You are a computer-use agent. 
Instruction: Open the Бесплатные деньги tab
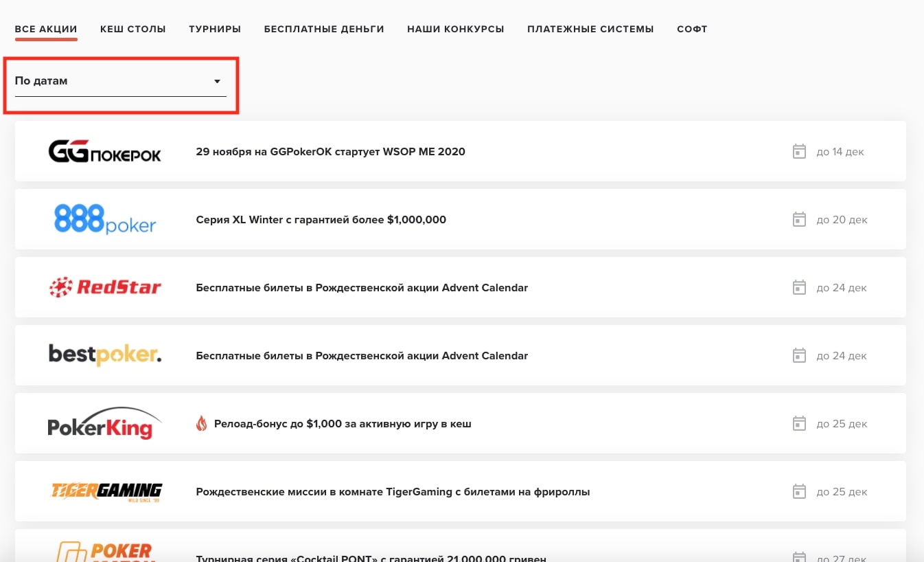tap(324, 29)
